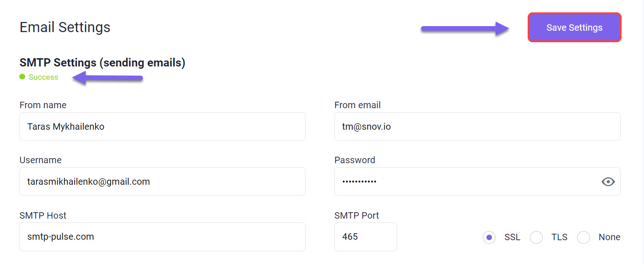This screenshot has height=264, width=644.
Task: Click the "Password" field label
Action: 355,160
